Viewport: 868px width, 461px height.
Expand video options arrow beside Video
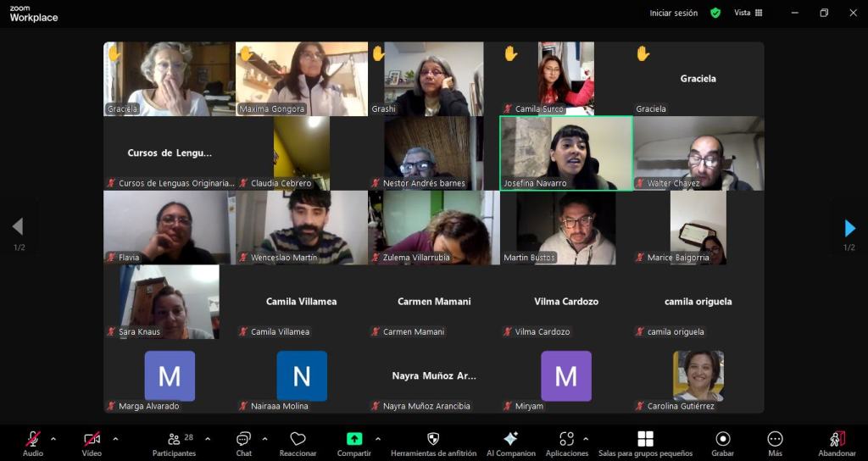[x=115, y=439]
